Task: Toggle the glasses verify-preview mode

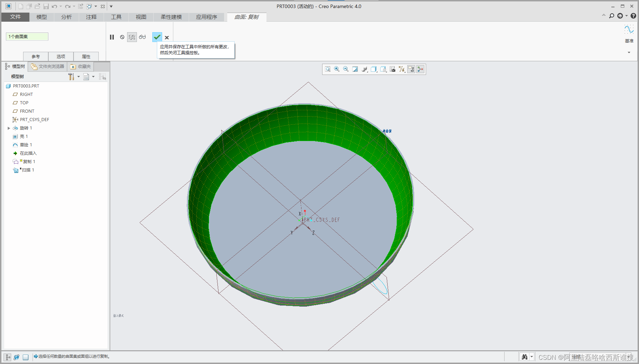Action: pyautogui.click(x=142, y=37)
